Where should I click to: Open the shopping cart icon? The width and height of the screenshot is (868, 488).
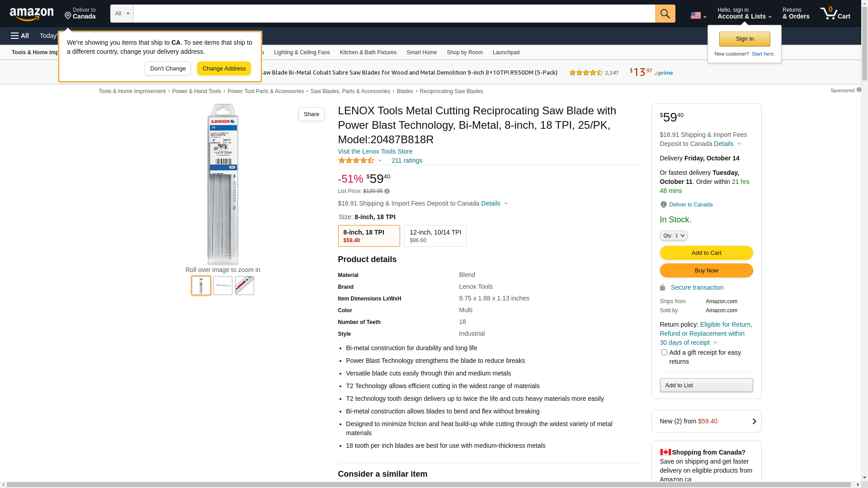click(835, 13)
